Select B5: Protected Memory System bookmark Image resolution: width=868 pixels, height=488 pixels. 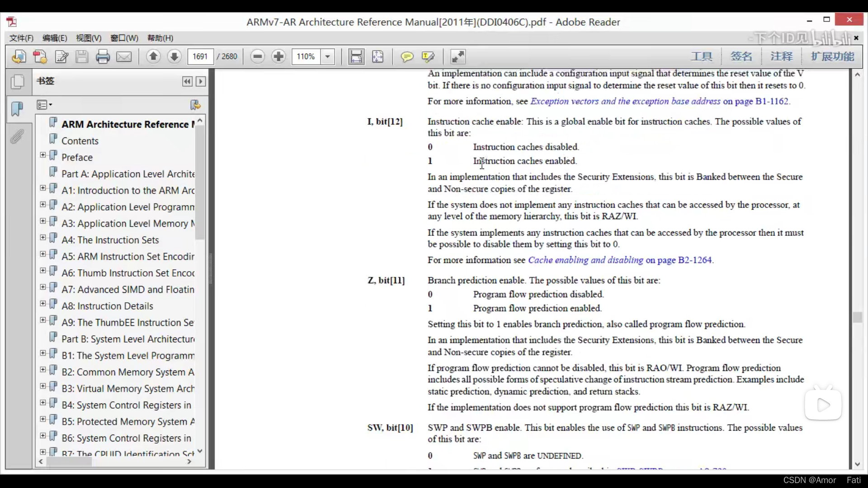128,422
